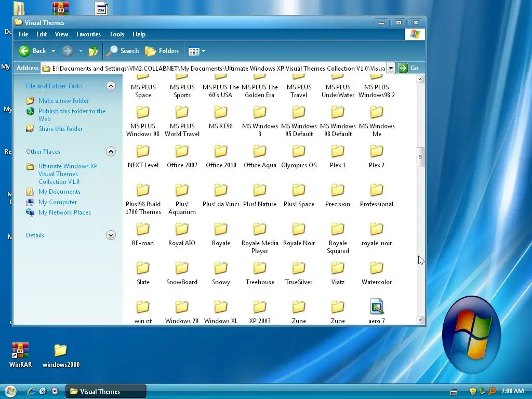Toggle the Folders pane
The image size is (532, 399).
point(162,51)
